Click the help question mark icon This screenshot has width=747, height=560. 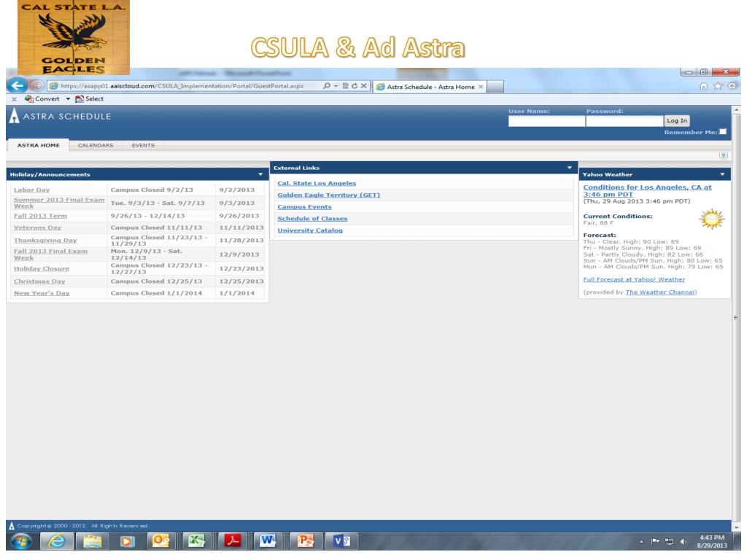tap(723, 156)
